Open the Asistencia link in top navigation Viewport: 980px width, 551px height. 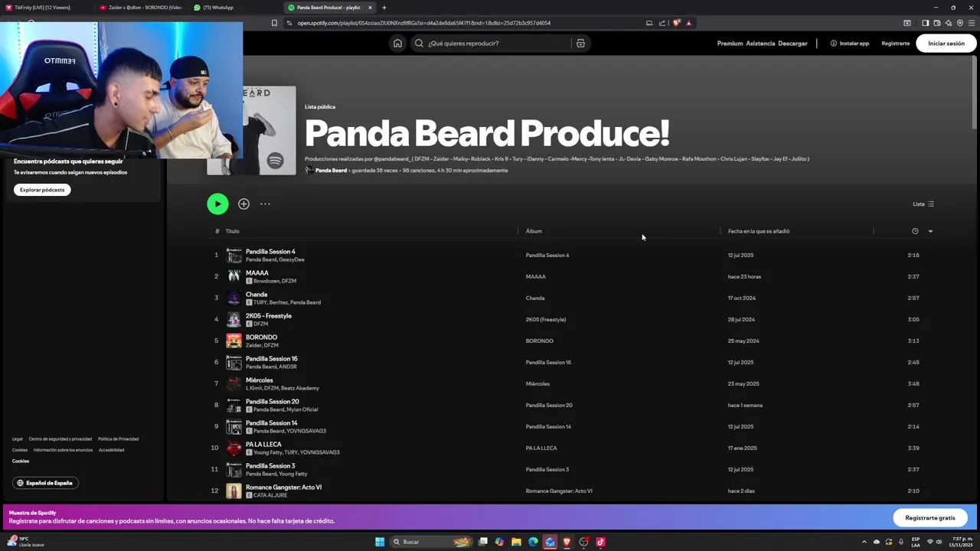(x=760, y=44)
